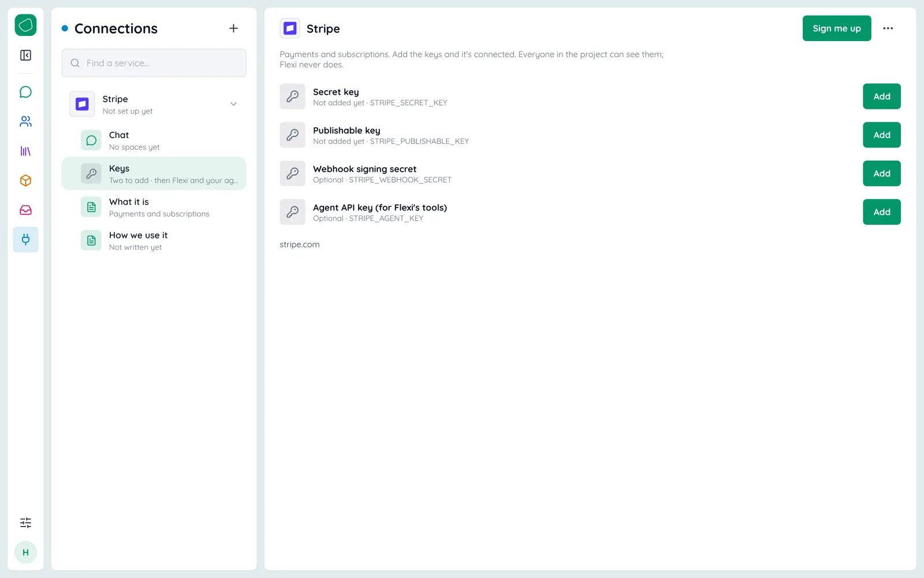Click the Payments and subscriptions description text
Image resolution: width=924 pixels, height=578 pixels.
point(471,60)
